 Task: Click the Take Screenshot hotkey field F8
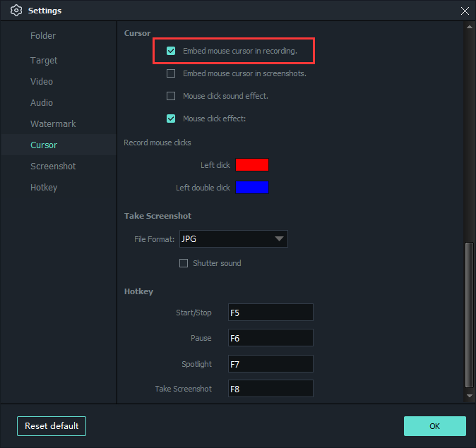tap(270, 389)
